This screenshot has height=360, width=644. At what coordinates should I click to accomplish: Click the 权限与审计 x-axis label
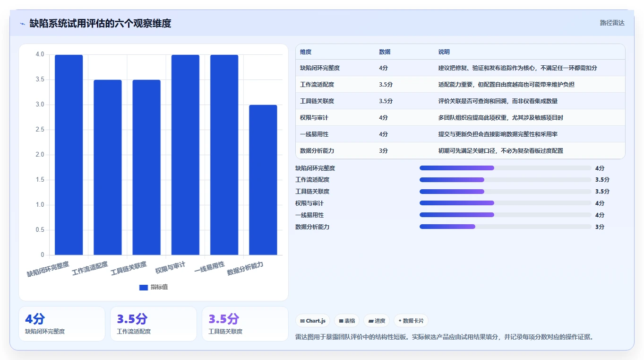[x=171, y=268]
